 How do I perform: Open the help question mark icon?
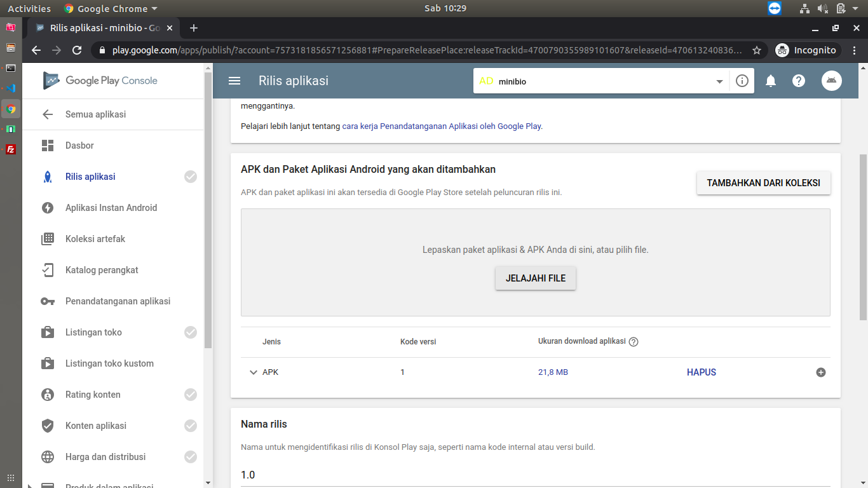click(x=799, y=81)
